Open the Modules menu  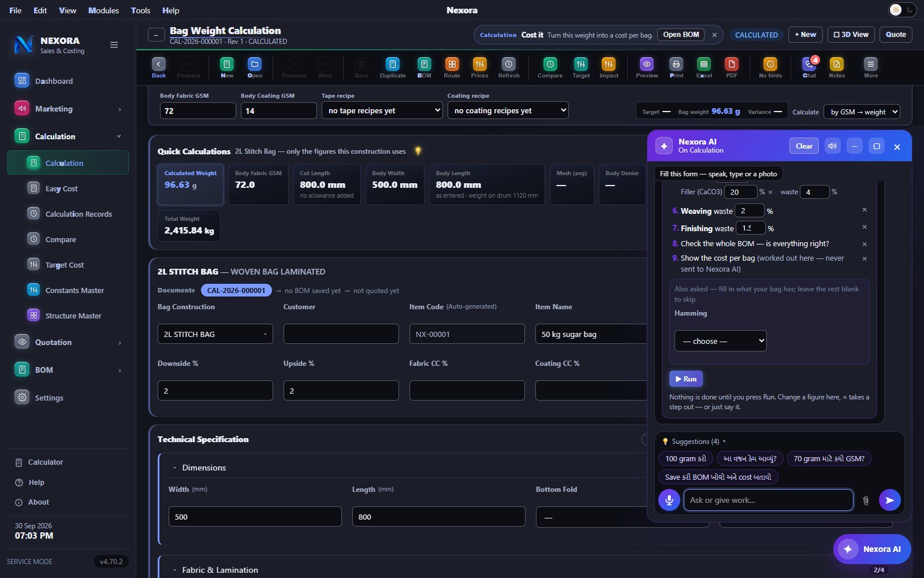[103, 10]
